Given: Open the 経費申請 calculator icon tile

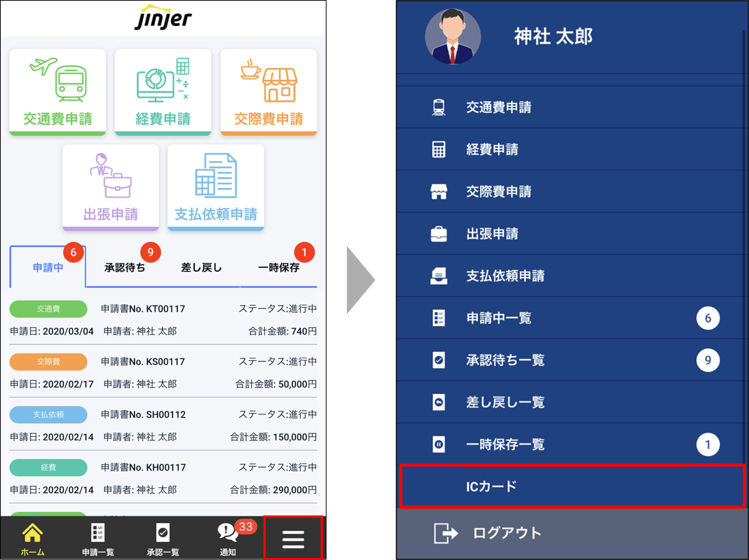Looking at the screenshot, I should point(162,91).
